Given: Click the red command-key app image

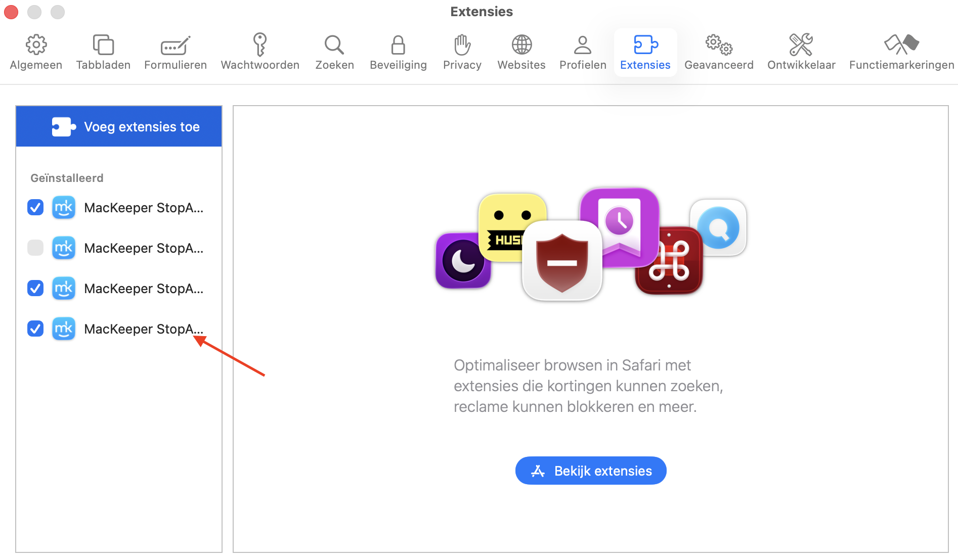Looking at the screenshot, I should [x=669, y=260].
